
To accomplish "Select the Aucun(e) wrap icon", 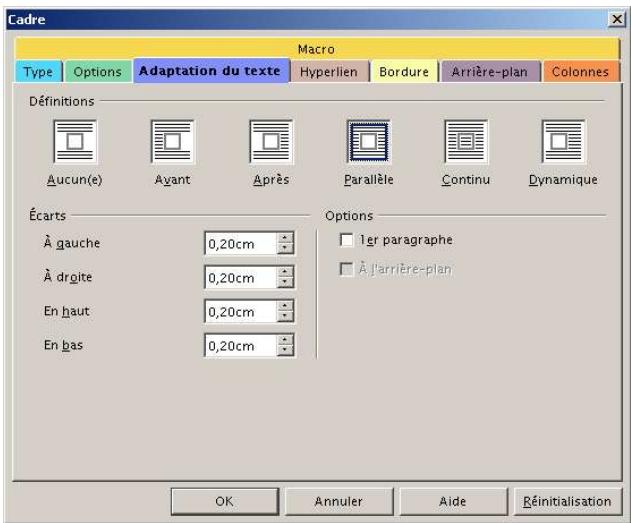I will pyautogui.click(x=75, y=142).
